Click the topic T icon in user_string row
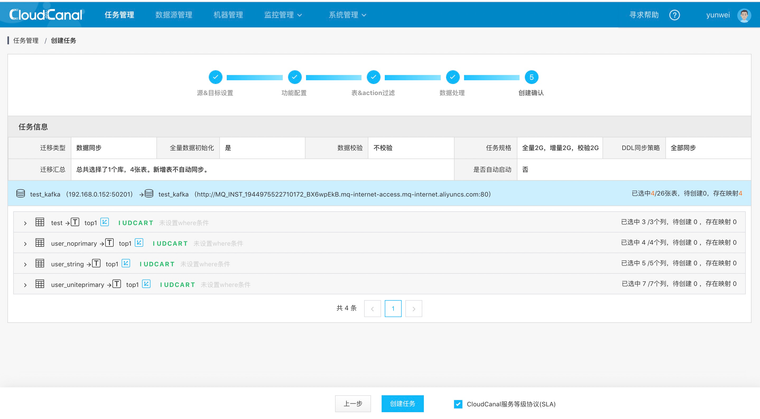Screen dimensions: 760x419 [96, 263]
